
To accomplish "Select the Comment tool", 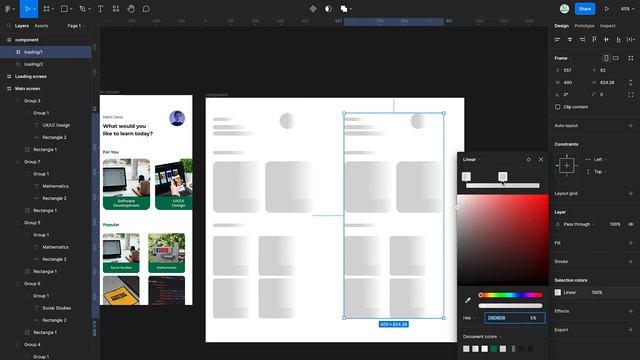I will click(x=146, y=9).
